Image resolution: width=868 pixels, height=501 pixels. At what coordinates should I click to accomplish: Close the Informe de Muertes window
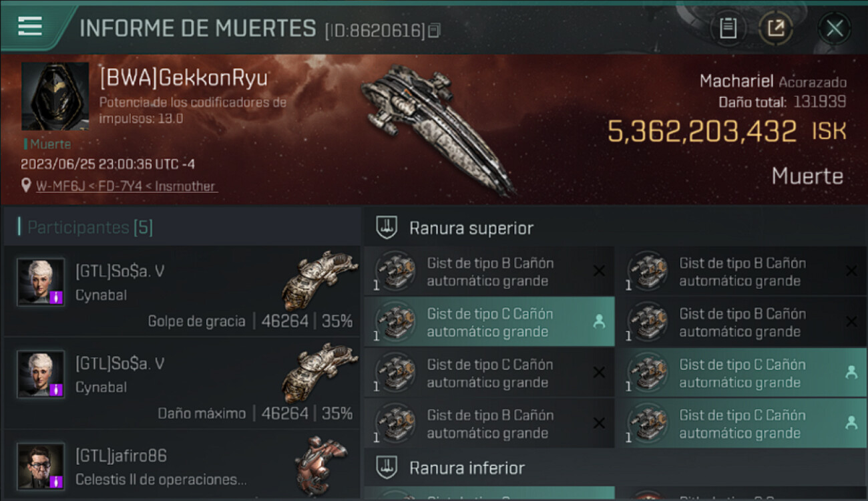835,28
